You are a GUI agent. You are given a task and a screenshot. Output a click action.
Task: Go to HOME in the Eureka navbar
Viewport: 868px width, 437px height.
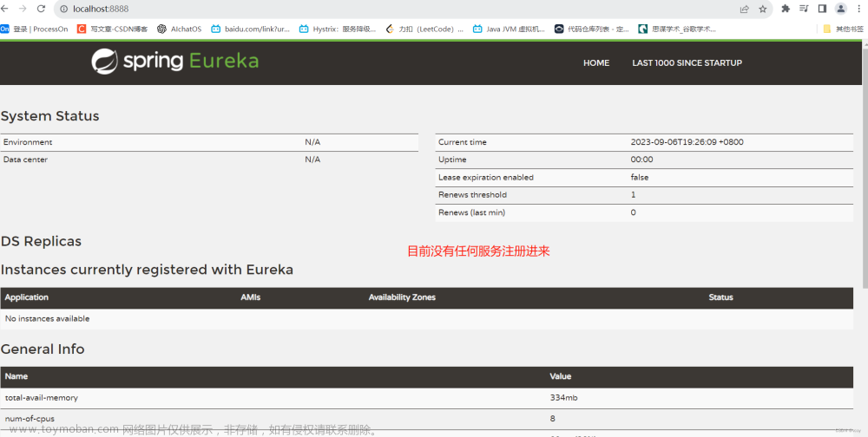pos(596,63)
